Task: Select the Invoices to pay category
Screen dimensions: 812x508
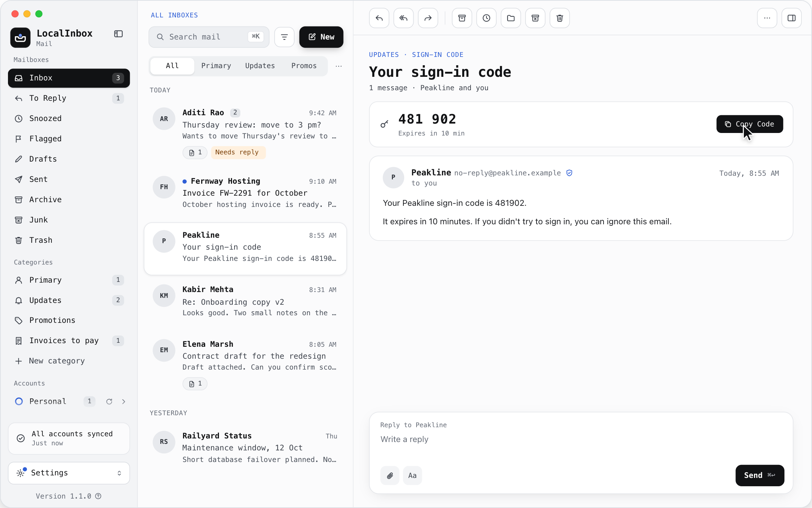Action: [x=69, y=341]
